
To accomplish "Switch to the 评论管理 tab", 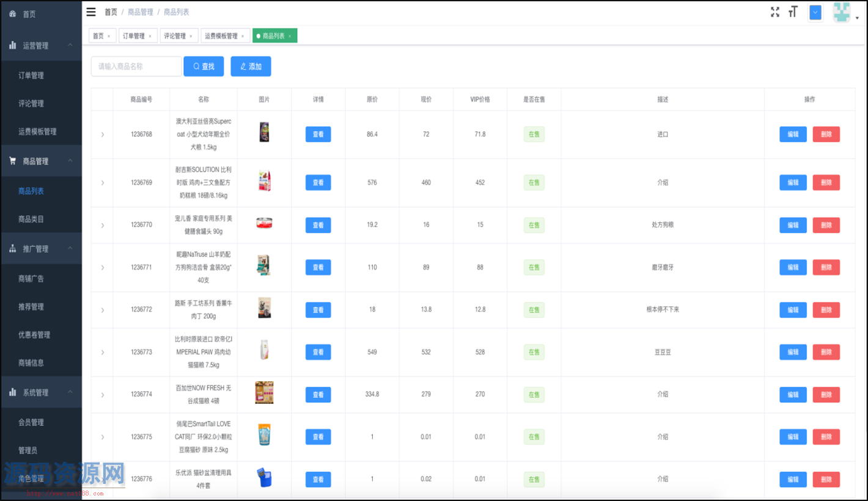I will [x=174, y=36].
